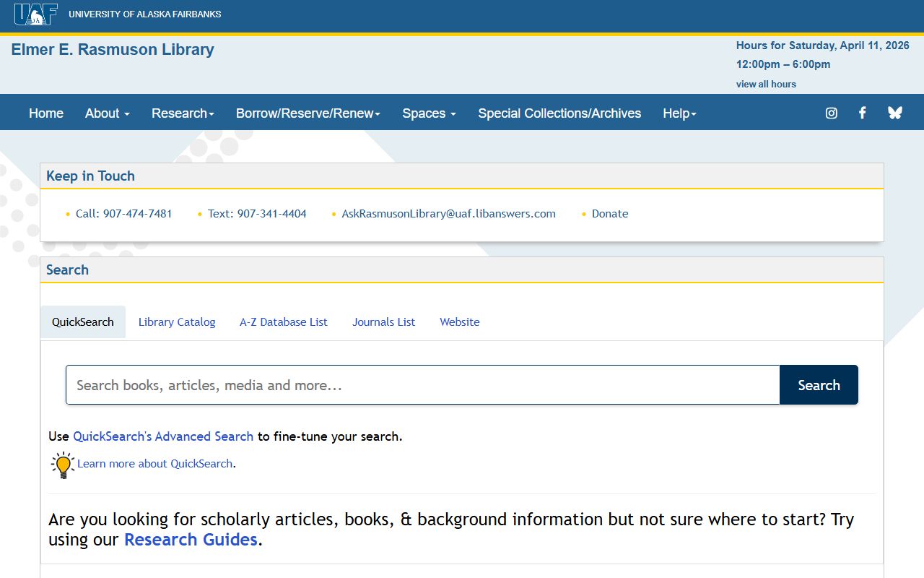Open the library's Facebook page icon
This screenshot has width=924, height=578.
coord(862,113)
